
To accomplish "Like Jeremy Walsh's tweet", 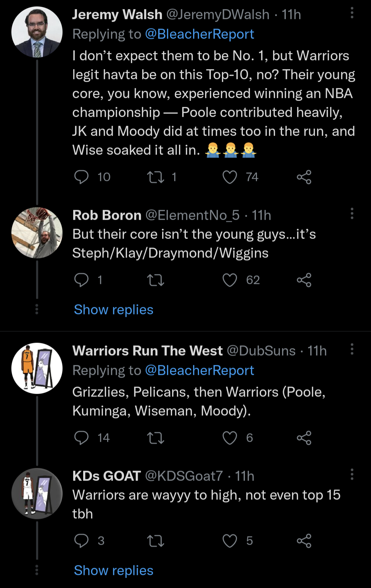I will 230,177.
